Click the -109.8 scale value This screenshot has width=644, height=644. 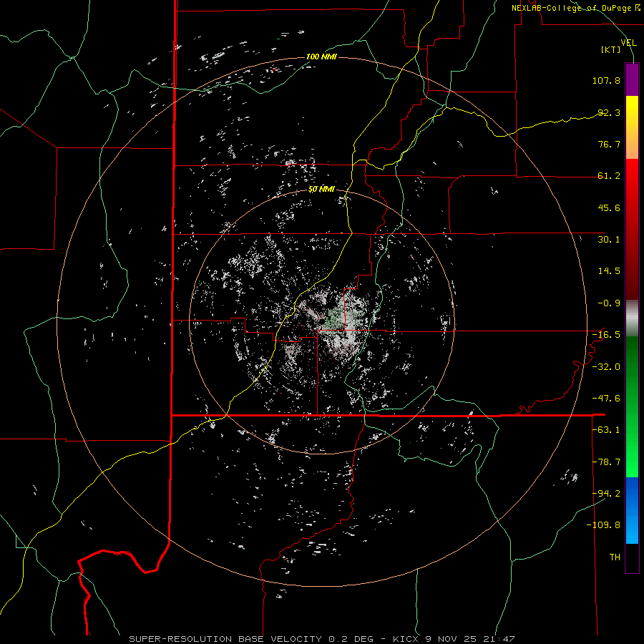click(x=604, y=525)
